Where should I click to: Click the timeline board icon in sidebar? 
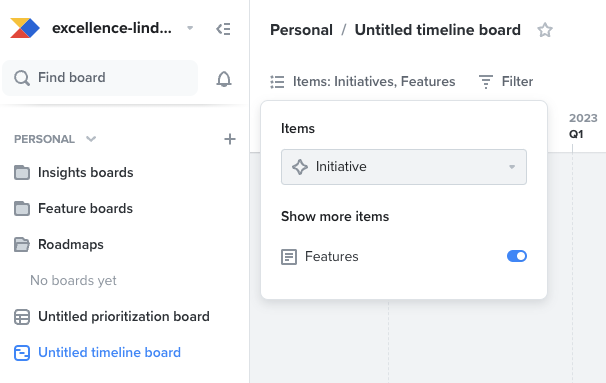click(x=22, y=353)
